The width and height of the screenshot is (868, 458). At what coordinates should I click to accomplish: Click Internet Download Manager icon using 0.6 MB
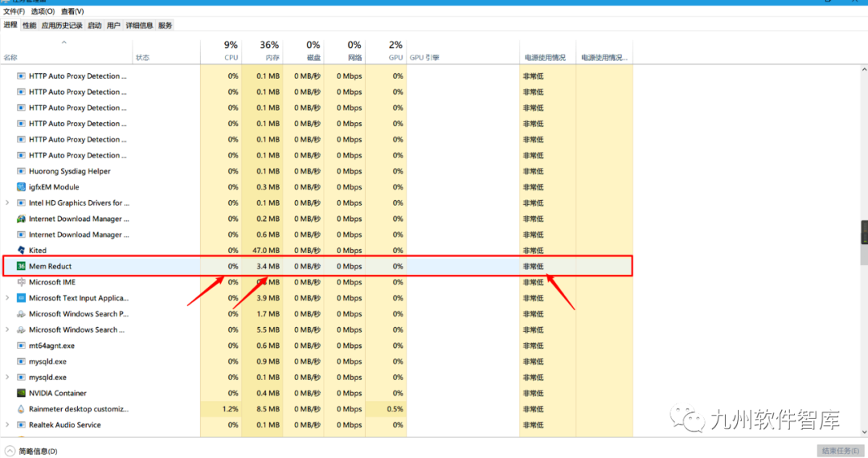point(21,235)
